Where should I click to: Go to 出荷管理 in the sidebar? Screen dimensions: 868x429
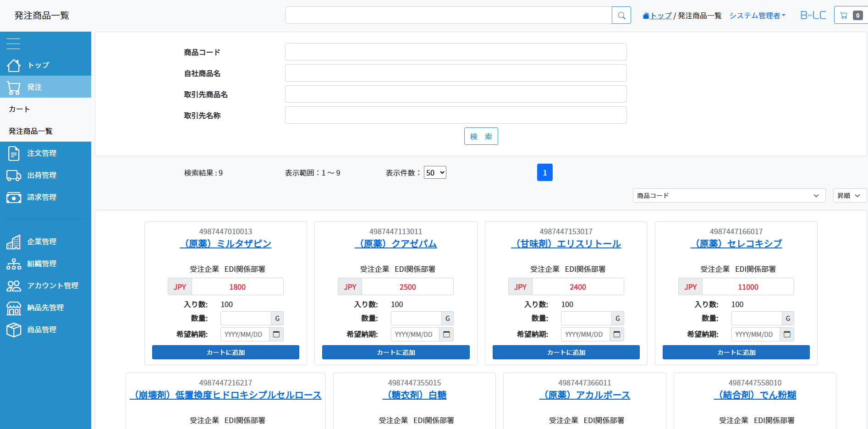pos(41,176)
